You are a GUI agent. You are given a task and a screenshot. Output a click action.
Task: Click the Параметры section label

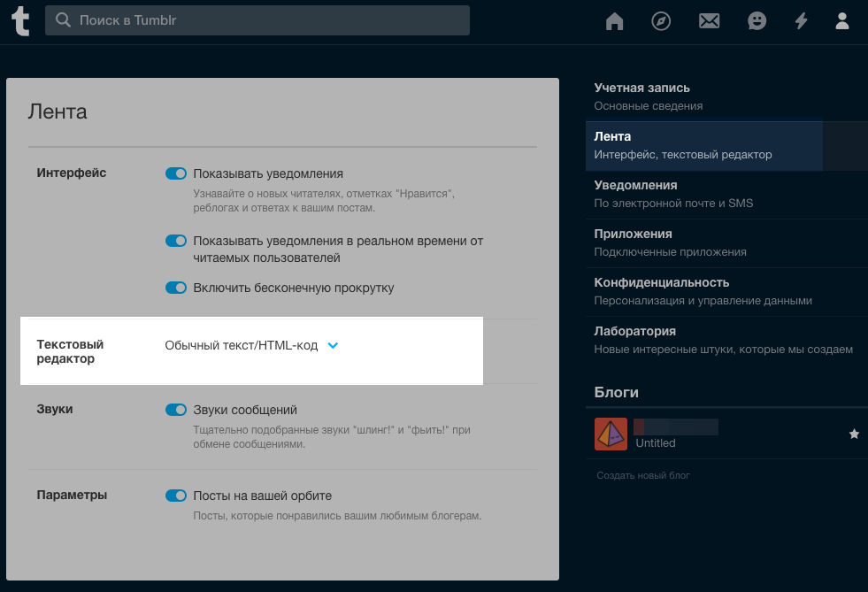tap(72, 495)
